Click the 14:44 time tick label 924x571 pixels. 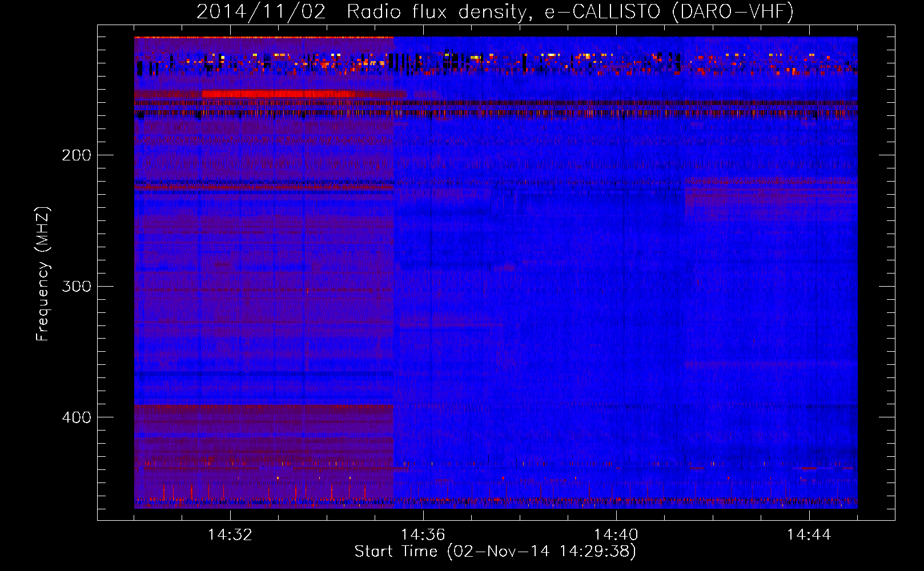[809, 535]
